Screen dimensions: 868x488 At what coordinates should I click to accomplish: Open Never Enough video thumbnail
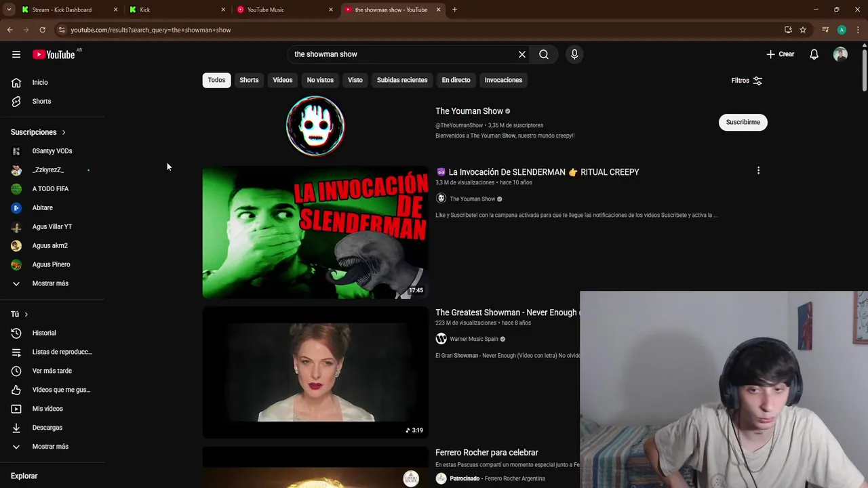[x=315, y=373]
